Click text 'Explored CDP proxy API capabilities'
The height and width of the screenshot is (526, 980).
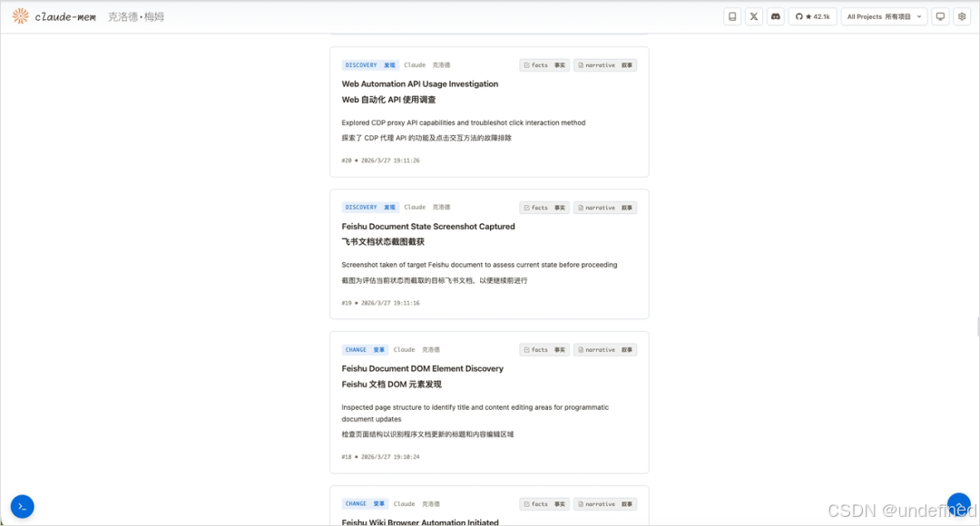click(x=398, y=122)
